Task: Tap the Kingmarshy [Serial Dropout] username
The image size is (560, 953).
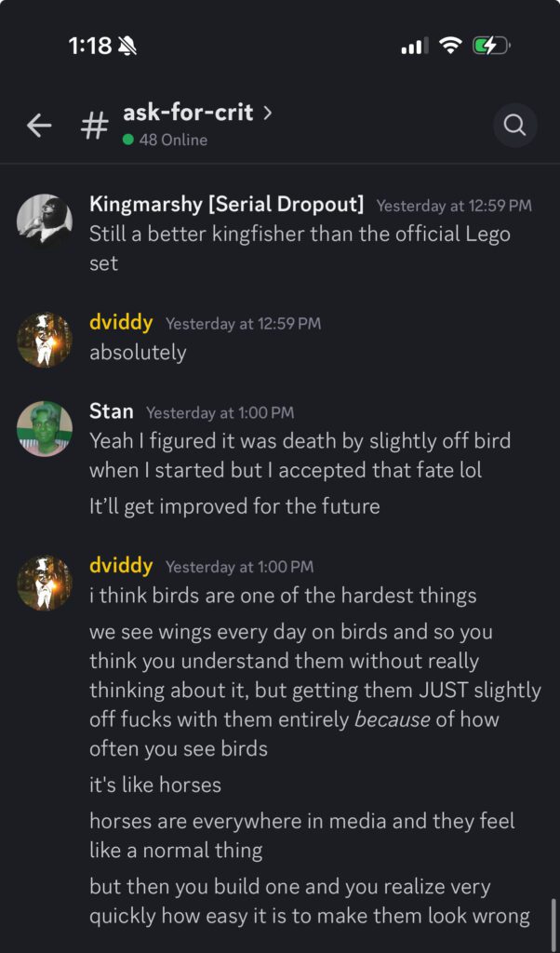Action: 226,204
